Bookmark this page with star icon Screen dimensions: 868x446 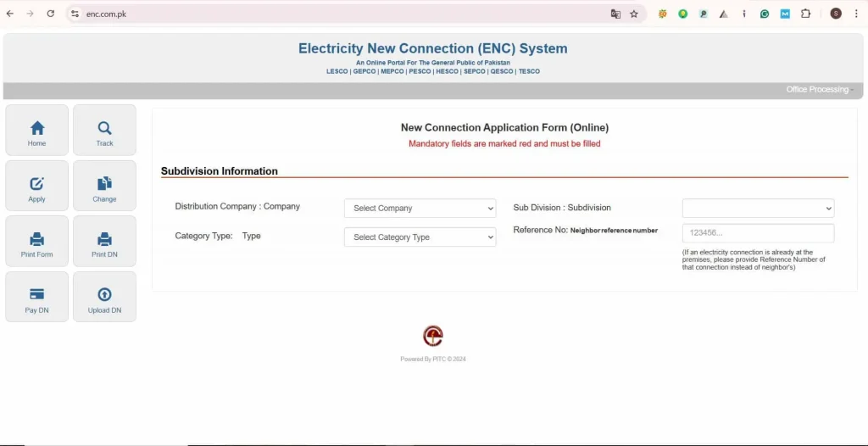point(634,14)
